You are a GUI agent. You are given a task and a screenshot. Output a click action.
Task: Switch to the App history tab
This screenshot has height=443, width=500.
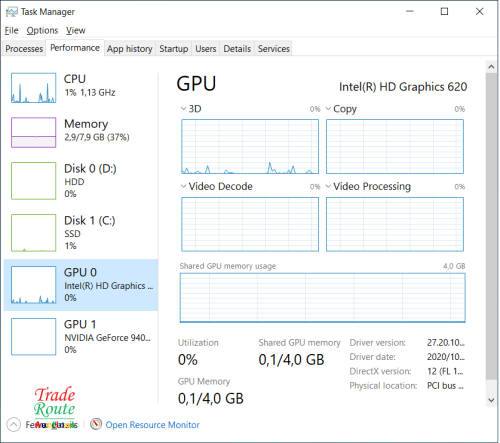pyautogui.click(x=129, y=49)
